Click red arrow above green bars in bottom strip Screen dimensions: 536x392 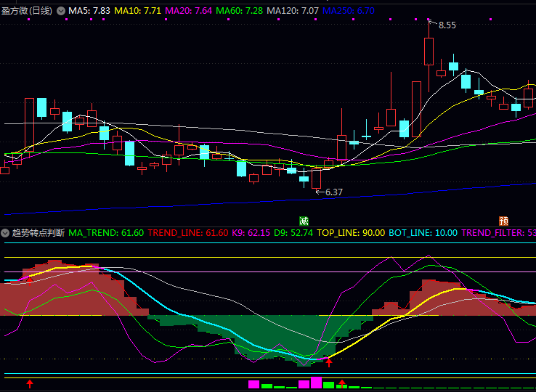click(x=341, y=383)
